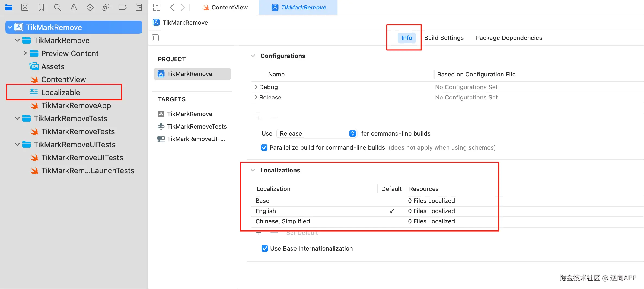This screenshot has height=289, width=644.
Task: Click No Configurations Set for Debug
Action: (x=466, y=87)
